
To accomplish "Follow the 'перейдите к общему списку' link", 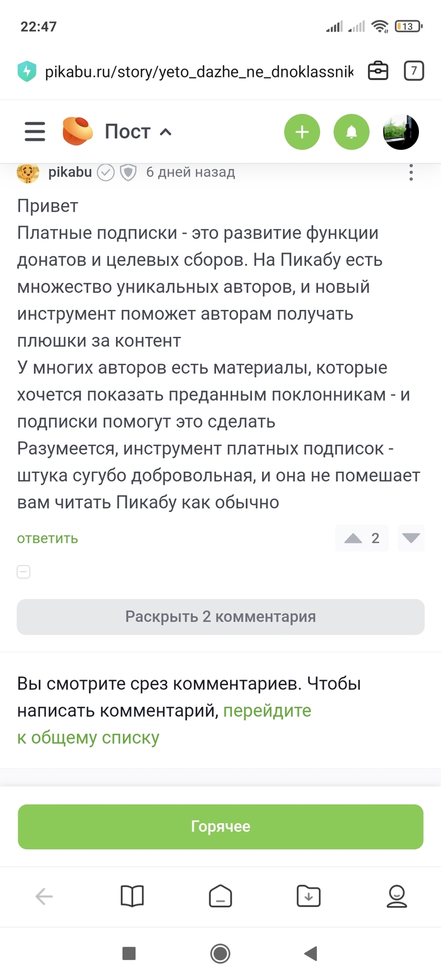I will click(x=88, y=738).
